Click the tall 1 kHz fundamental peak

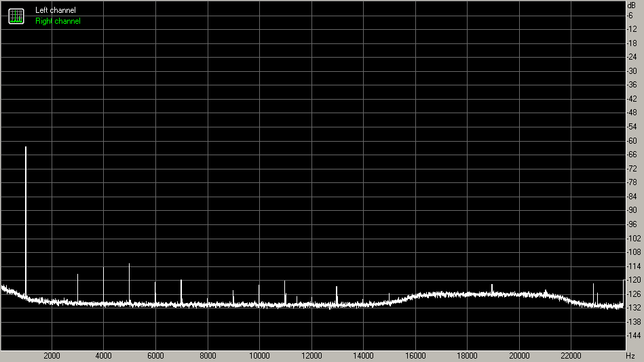26,222
